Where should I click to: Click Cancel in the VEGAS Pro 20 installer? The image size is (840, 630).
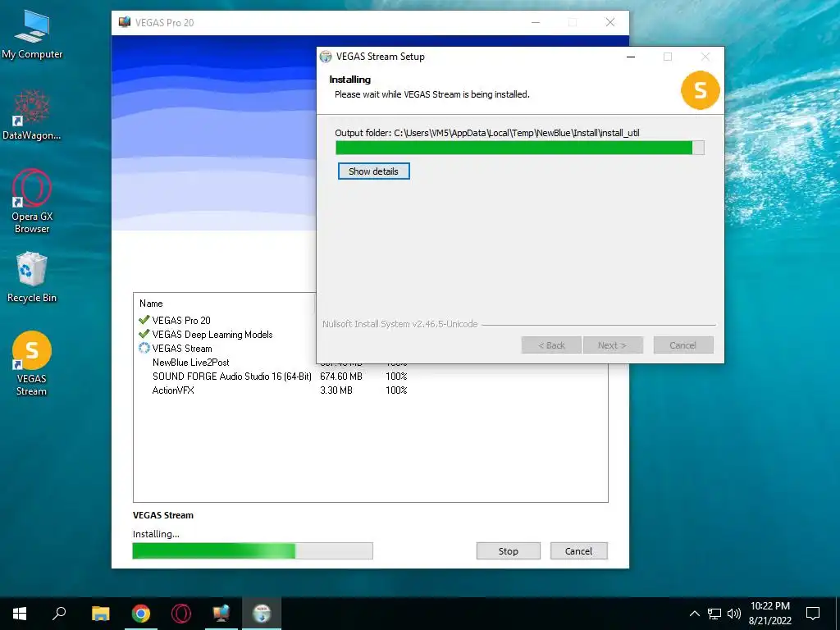pos(578,550)
